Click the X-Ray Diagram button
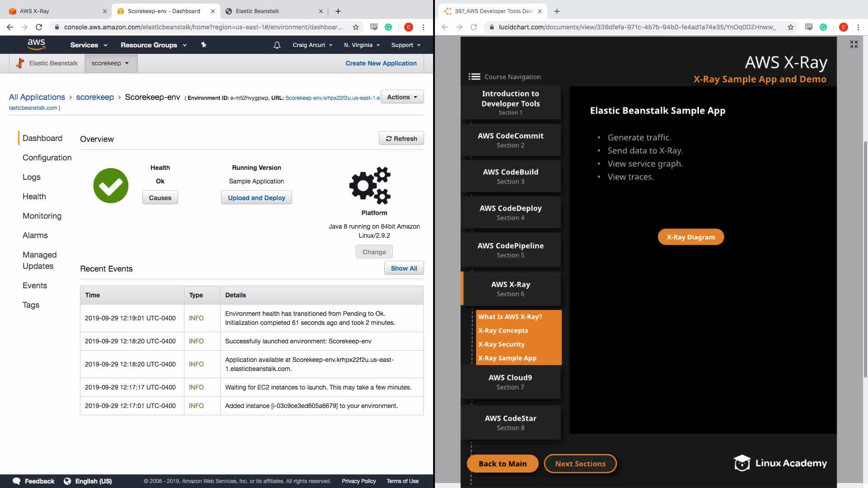This screenshot has width=868, height=488. click(x=691, y=237)
